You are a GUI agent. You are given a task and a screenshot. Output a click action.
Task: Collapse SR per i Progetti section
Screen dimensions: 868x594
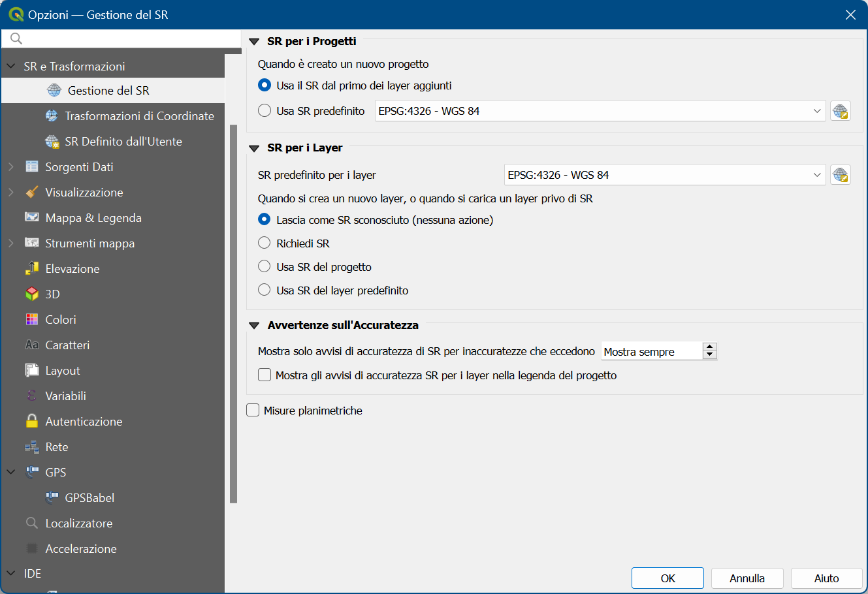[255, 42]
